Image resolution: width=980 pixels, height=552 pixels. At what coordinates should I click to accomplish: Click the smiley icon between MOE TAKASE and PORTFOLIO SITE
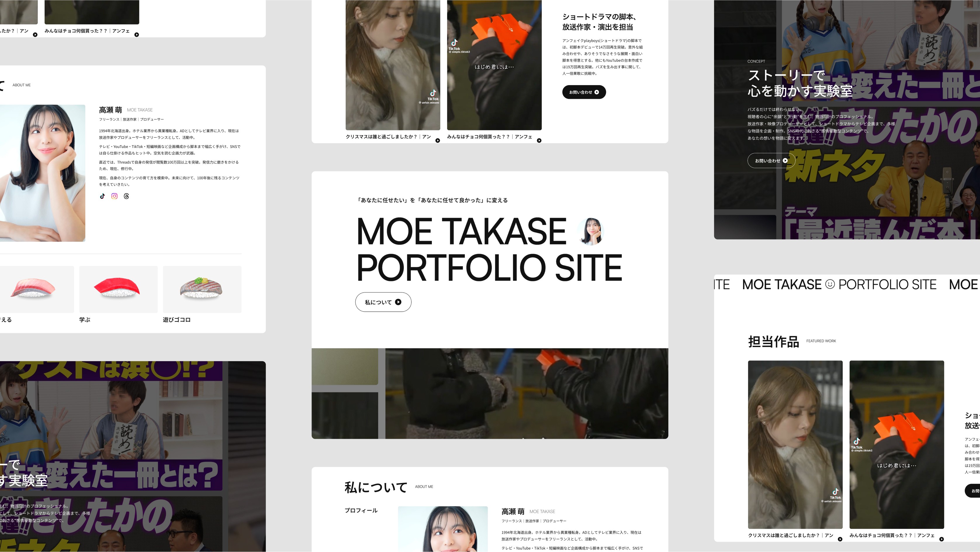pyautogui.click(x=830, y=284)
